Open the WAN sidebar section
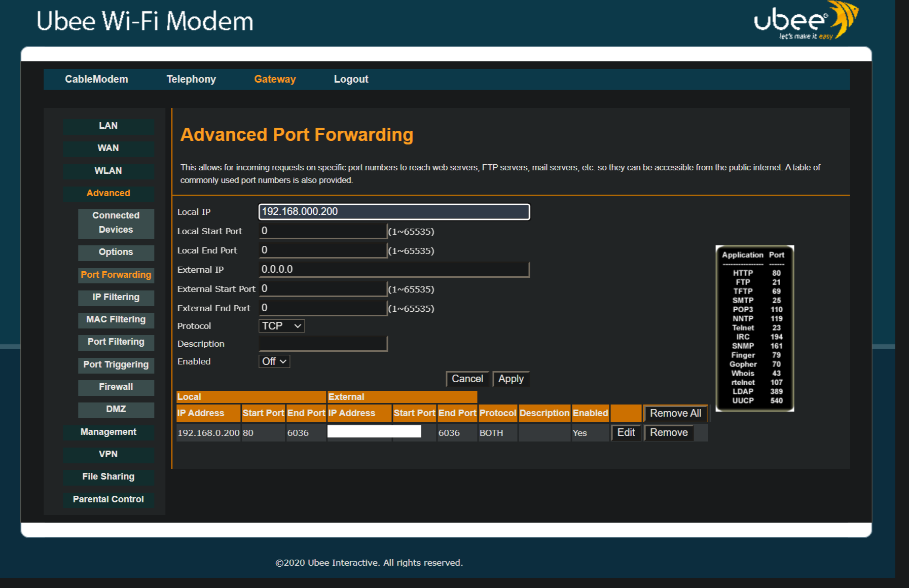Viewport: 909px width, 588px height. (x=108, y=148)
